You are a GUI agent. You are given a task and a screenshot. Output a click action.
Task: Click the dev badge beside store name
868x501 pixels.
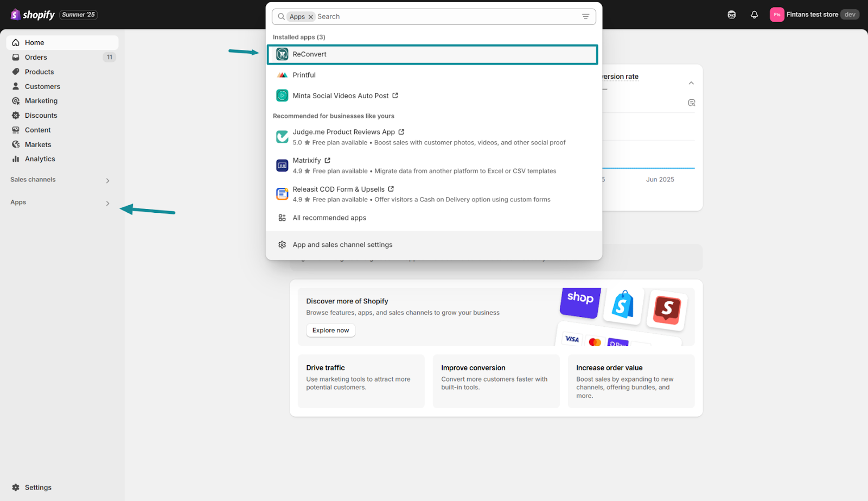click(x=850, y=15)
